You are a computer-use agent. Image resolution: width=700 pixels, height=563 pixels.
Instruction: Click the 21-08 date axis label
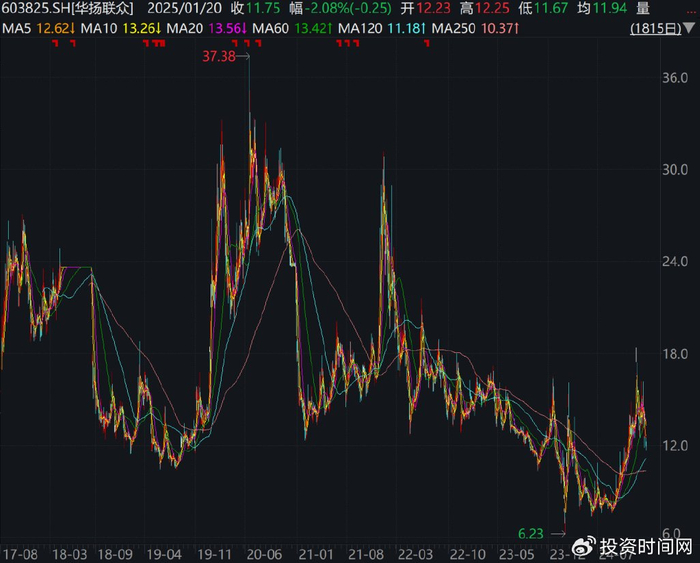click(366, 555)
